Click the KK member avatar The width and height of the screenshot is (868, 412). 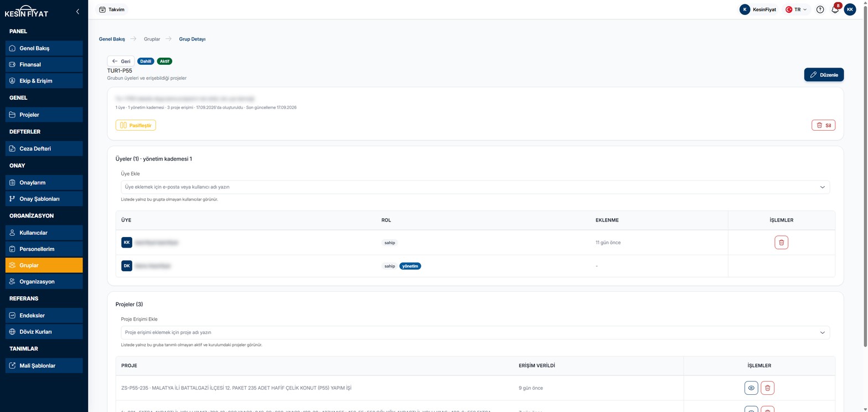pos(127,243)
